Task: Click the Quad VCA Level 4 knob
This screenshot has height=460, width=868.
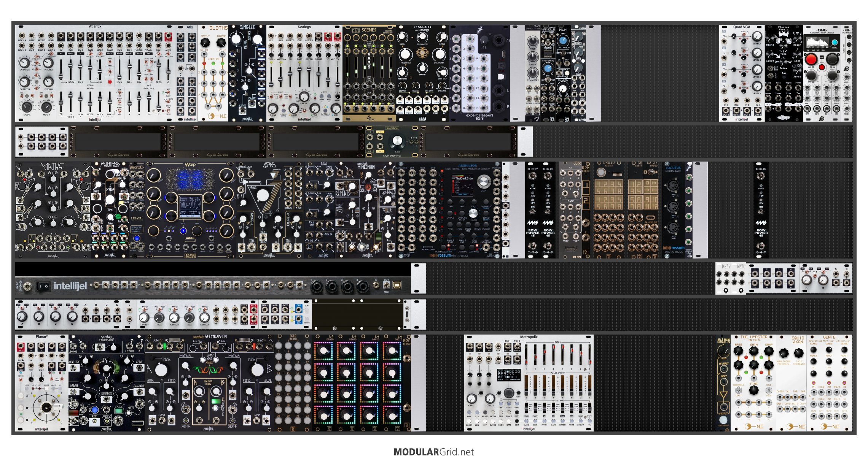Action: click(x=757, y=86)
